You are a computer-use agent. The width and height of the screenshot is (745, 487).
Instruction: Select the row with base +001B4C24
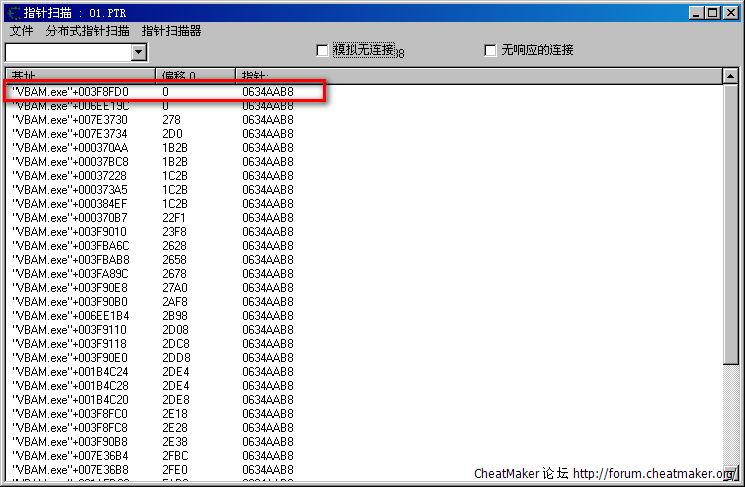click(x=70, y=371)
